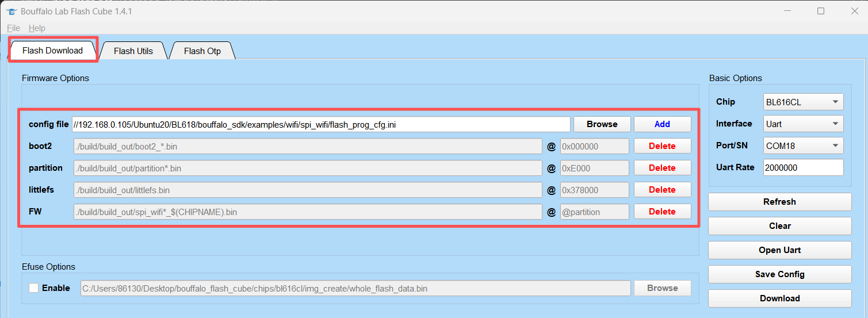This screenshot has height=318, width=868.
Task: Click the 'config file' label
Action: pyautogui.click(x=49, y=124)
